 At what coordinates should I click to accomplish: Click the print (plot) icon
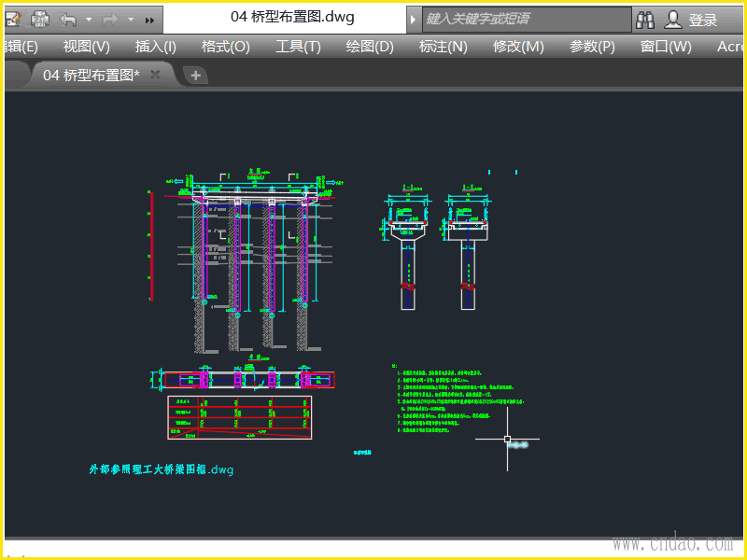(x=41, y=19)
